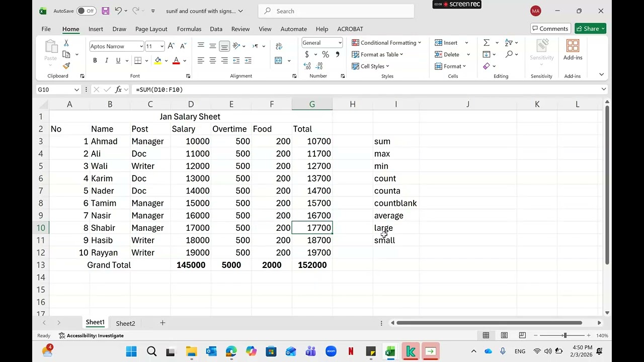This screenshot has width=644, height=362.
Task: Open the Name Box dropdown arrow
Action: pos(76,89)
